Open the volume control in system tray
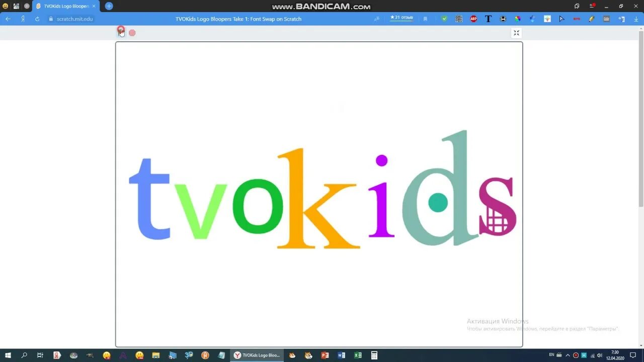Image resolution: width=644 pixels, height=362 pixels. coord(600,355)
